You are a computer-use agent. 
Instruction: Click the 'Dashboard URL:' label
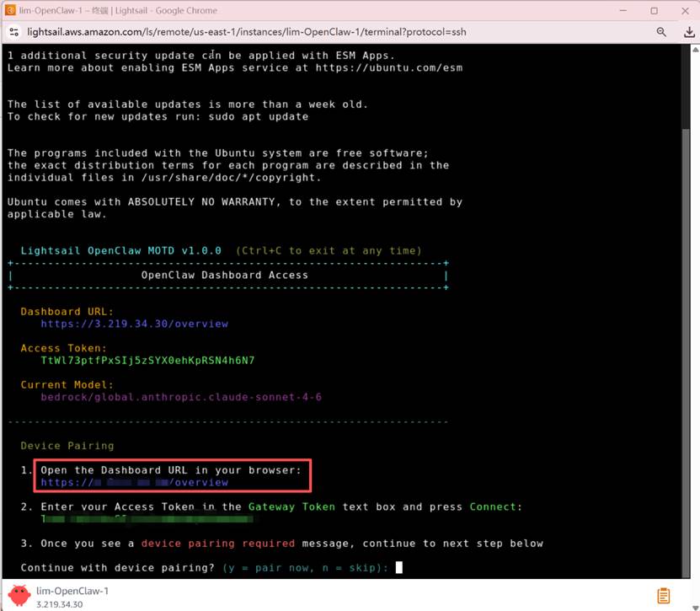[67, 312]
